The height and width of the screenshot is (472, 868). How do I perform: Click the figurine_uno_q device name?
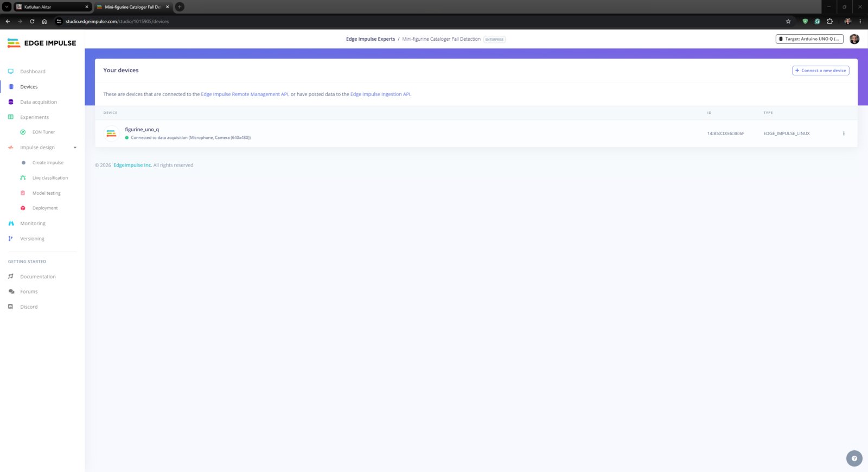[142, 130]
